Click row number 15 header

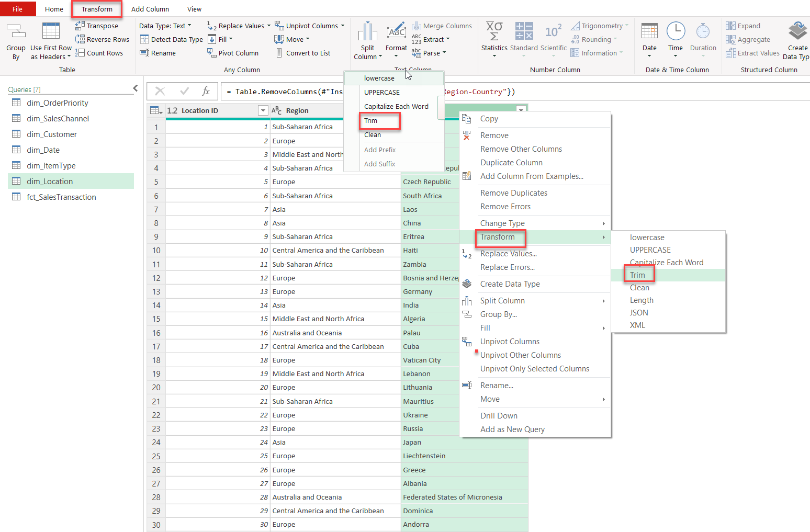point(156,319)
